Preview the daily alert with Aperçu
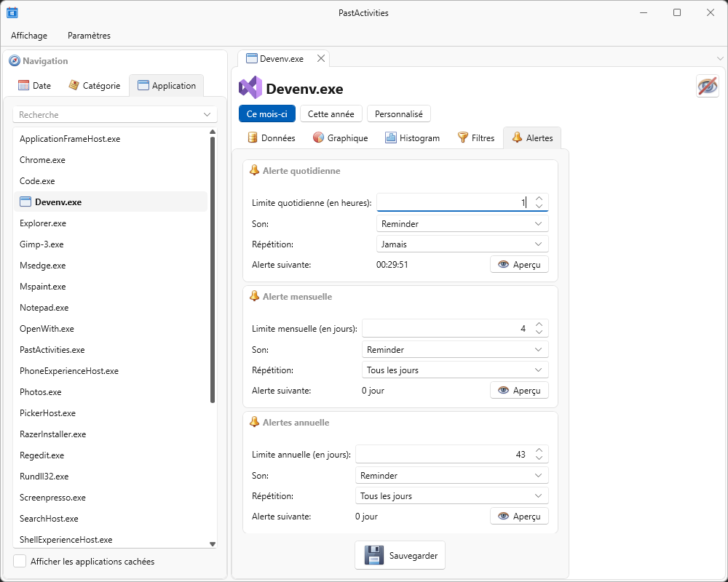728x582 pixels. coord(519,264)
